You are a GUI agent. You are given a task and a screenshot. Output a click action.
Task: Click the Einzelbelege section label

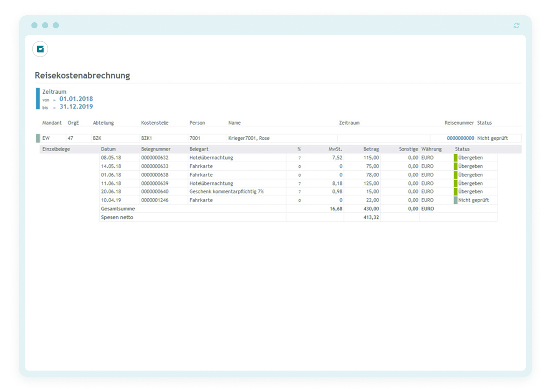coord(56,149)
